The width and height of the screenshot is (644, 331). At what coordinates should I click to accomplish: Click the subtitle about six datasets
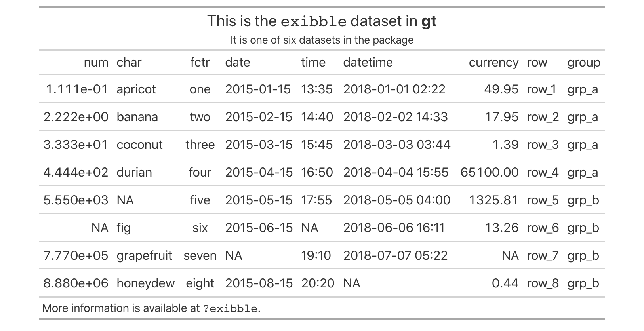click(x=322, y=40)
